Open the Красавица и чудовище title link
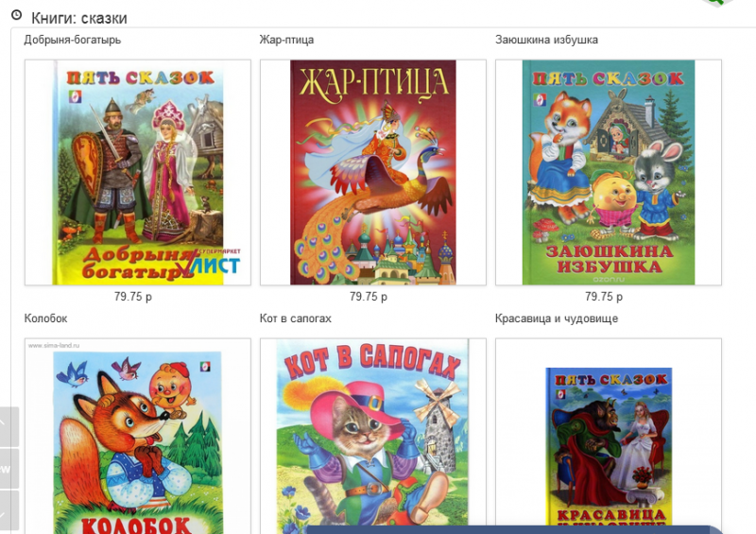The width and height of the screenshot is (756, 534). (557, 319)
